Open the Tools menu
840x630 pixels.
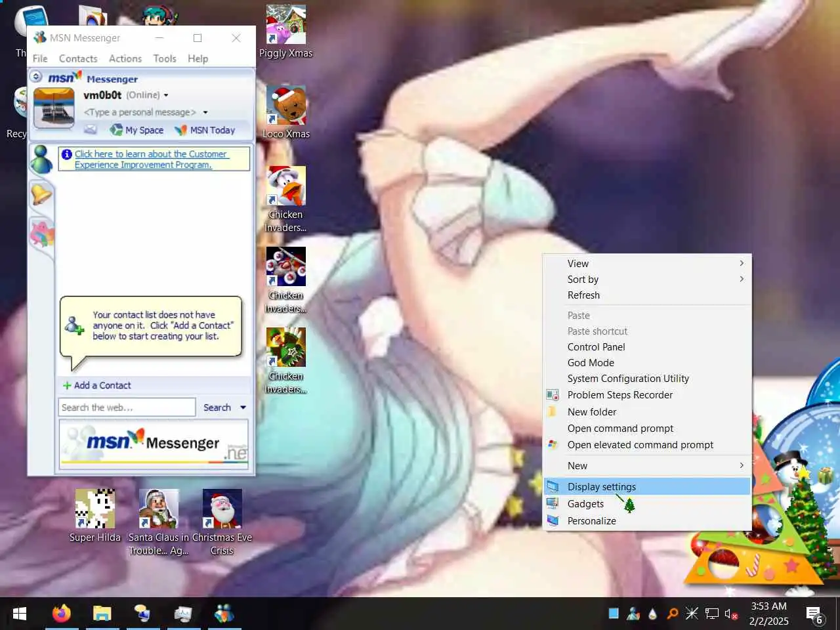point(165,58)
